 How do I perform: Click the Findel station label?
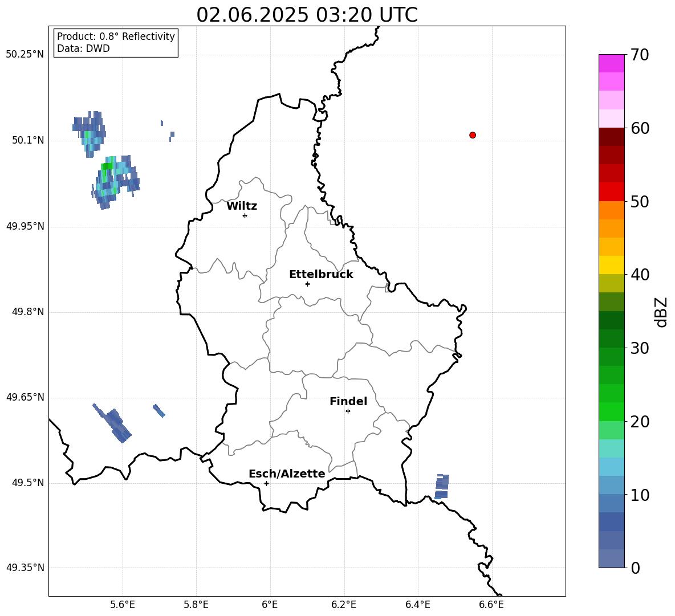pos(348,401)
